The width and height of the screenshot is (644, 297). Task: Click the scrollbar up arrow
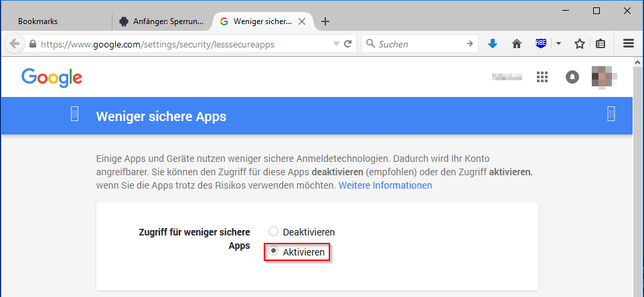[638, 62]
